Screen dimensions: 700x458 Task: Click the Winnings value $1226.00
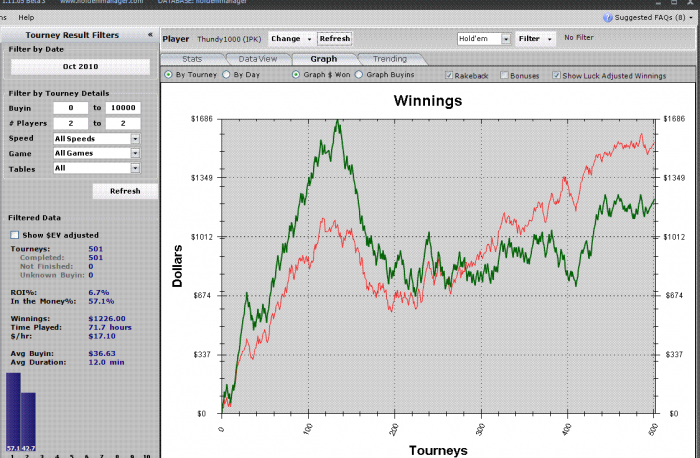[107, 319]
